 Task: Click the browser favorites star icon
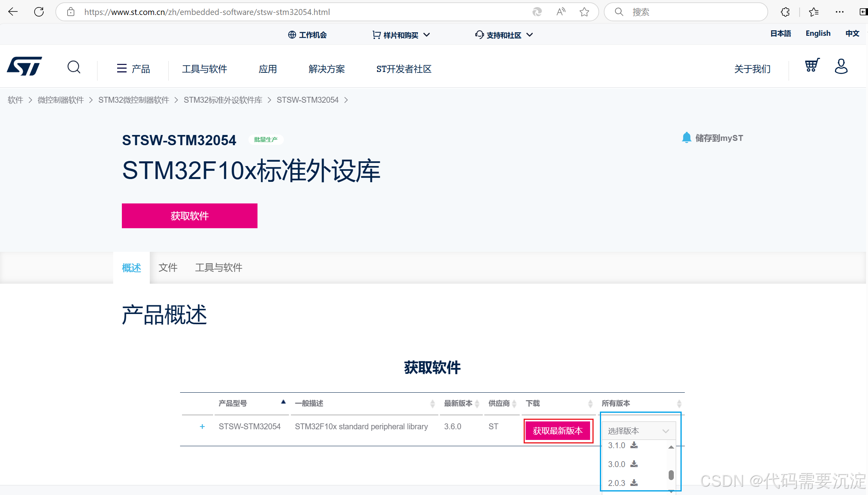click(x=584, y=12)
